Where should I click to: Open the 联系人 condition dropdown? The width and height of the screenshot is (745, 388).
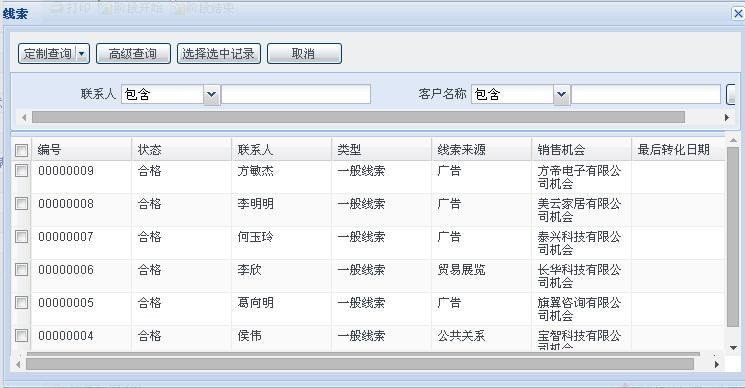point(211,94)
